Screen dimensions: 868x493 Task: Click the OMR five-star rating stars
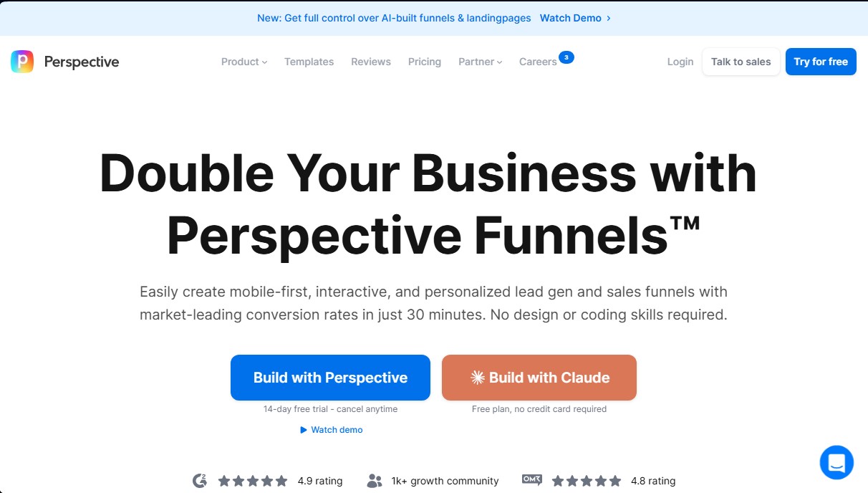586,481
